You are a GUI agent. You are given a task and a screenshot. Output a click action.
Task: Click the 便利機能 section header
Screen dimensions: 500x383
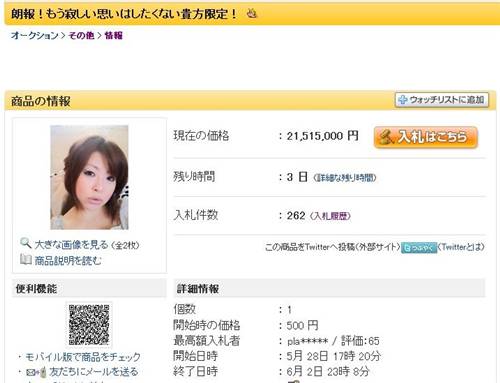[89, 289]
